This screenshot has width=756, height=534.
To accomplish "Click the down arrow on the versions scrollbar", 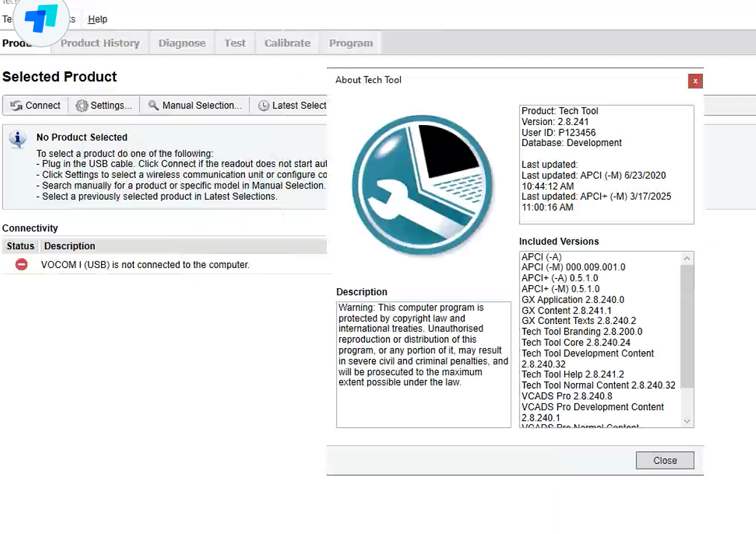I will [686, 421].
